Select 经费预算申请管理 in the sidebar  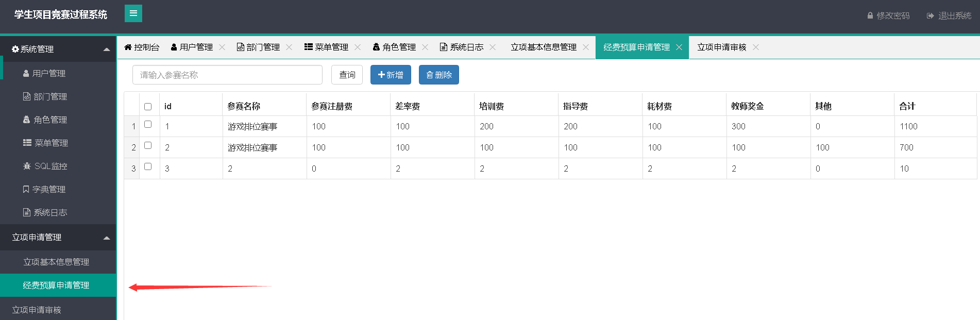[58, 285]
